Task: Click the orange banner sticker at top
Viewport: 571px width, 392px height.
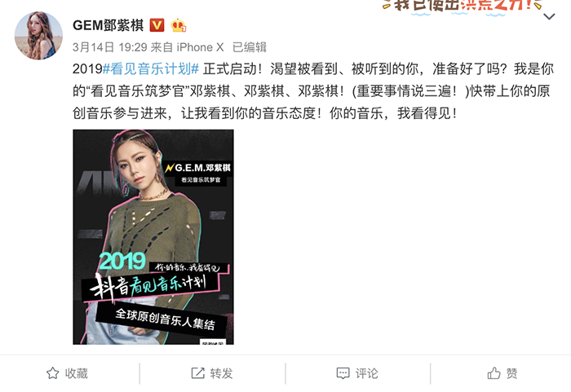Action: (462, 7)
